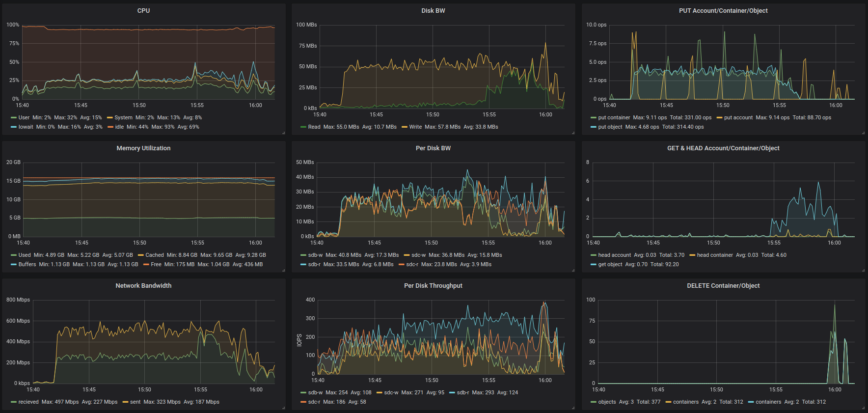Toggle the objects series in the DELETE legend
Image resolution: width=868 pixels, height=413 pixels.
(607, 402)
